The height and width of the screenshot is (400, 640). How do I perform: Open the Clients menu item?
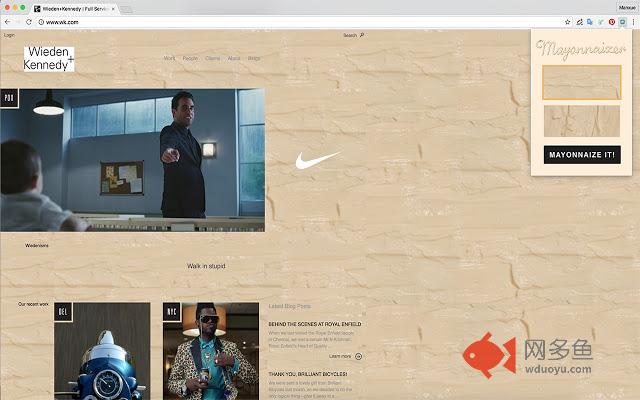[213, 58]
